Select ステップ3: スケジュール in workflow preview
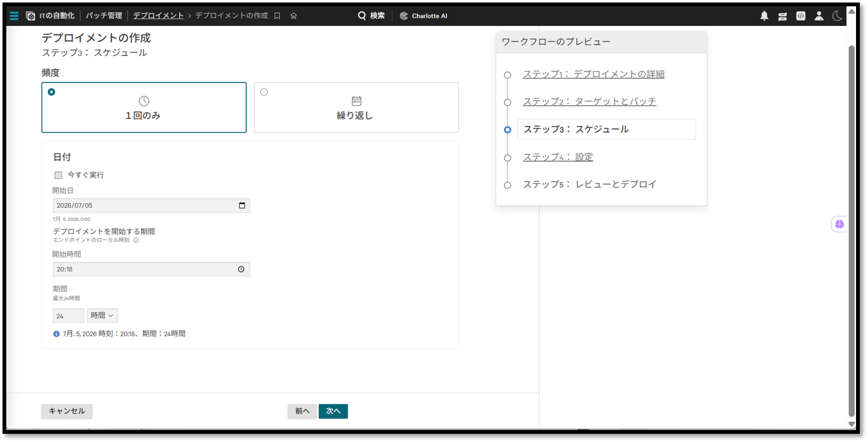Image resolution: width=868 pixels, height=442 pixels. click(606, 129)
